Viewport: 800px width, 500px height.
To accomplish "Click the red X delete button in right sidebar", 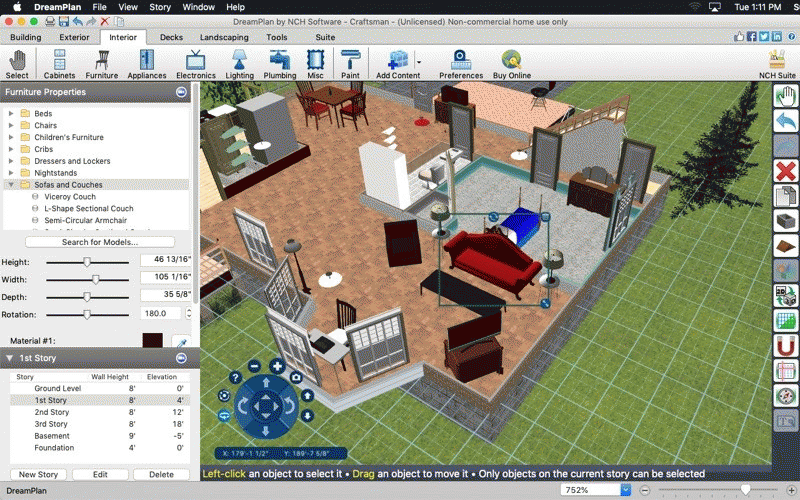I will click(786, 171).
